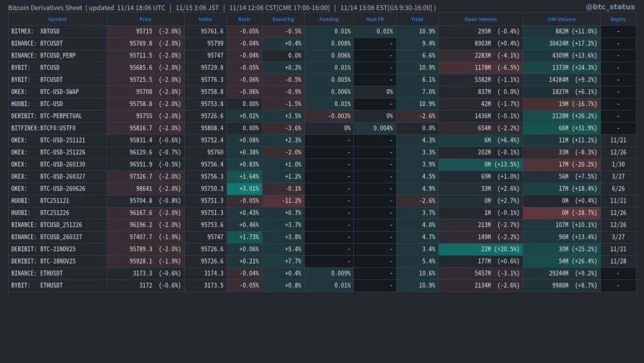Select the BITFINEX BTCF0:USTF0 symbol cell

tap(57, 128)
